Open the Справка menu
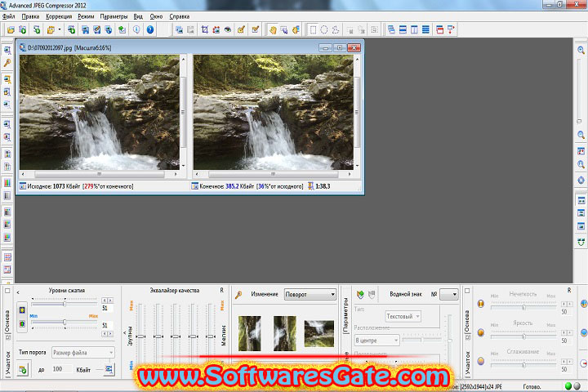The height and width of the screenshot is (392, 588). (x=179, y=16)
